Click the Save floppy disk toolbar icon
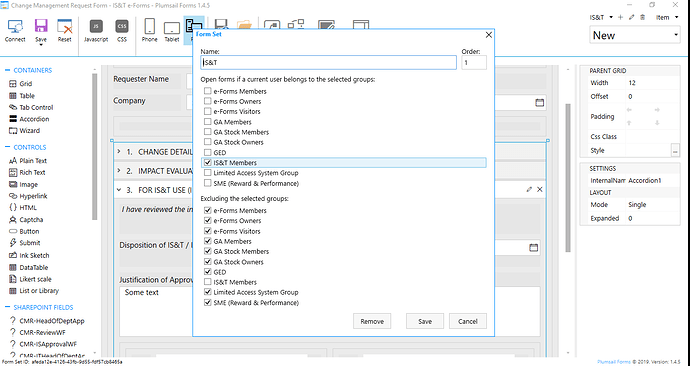 pyautogui.click(x=40, y=26)
